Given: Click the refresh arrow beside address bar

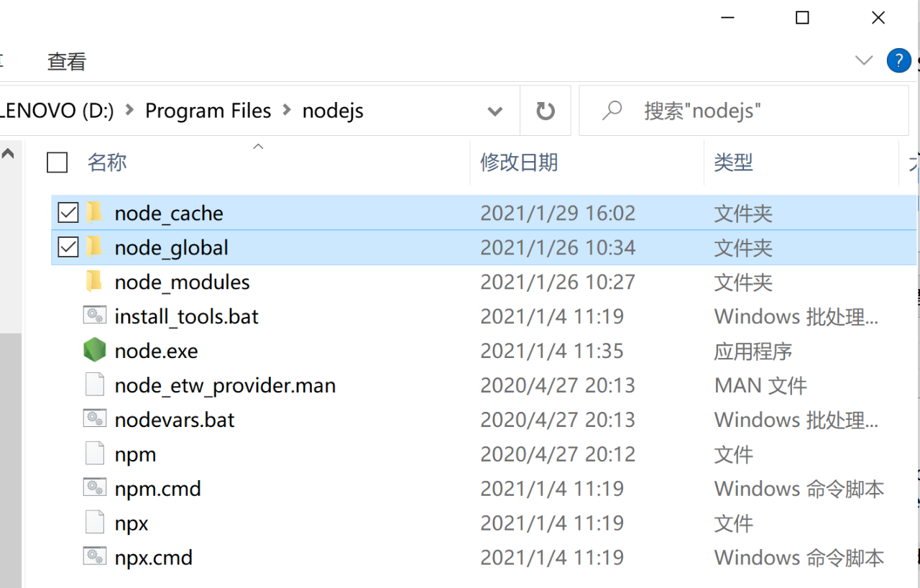Looking at the screenshot, I should pyautogui.click(x=546, y=111).
